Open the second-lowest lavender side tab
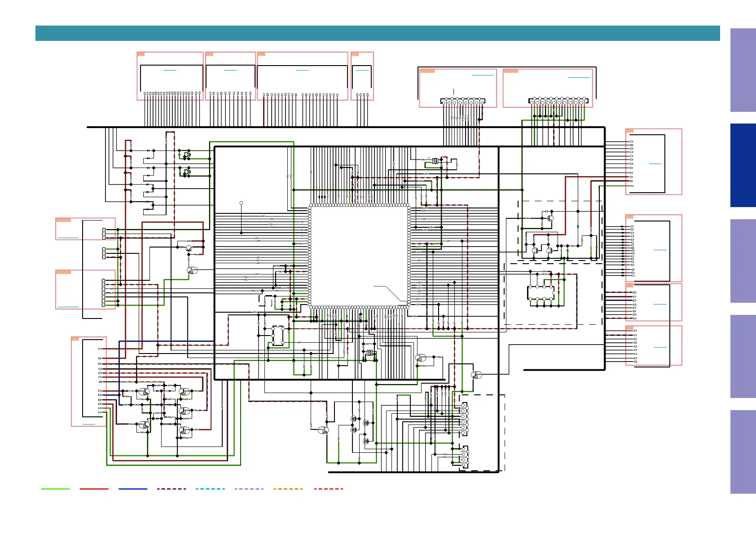The image size is (756, 535). [x=743, y=356]
